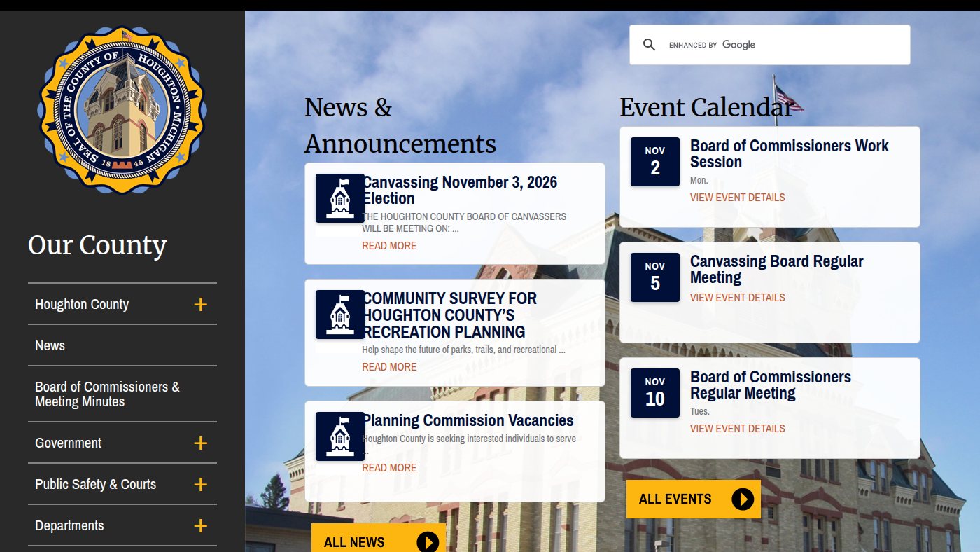Image resolution: width=980 pixels, height=552 pixels.
Task: Open the Houghton County menu item
Action: pos(82,304)
